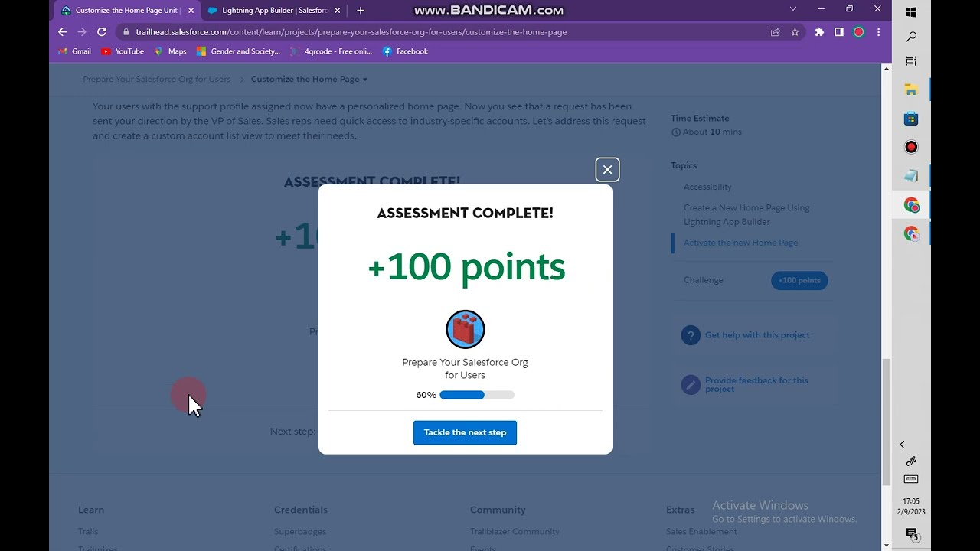Click the 60% progress bar
This screenshot has height=551, width=980.
[477, 395]
